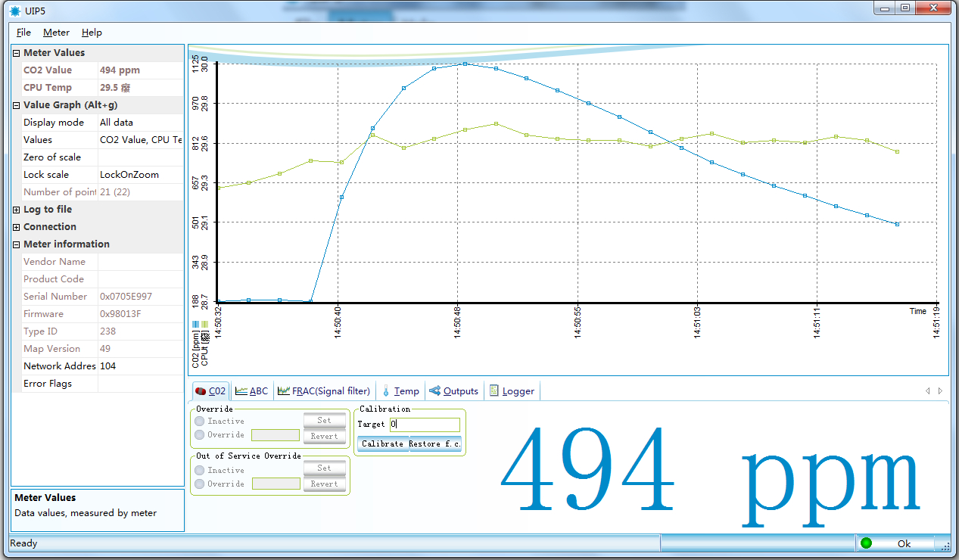Select the Inactive radio button under Override

[x=200, y=421]
